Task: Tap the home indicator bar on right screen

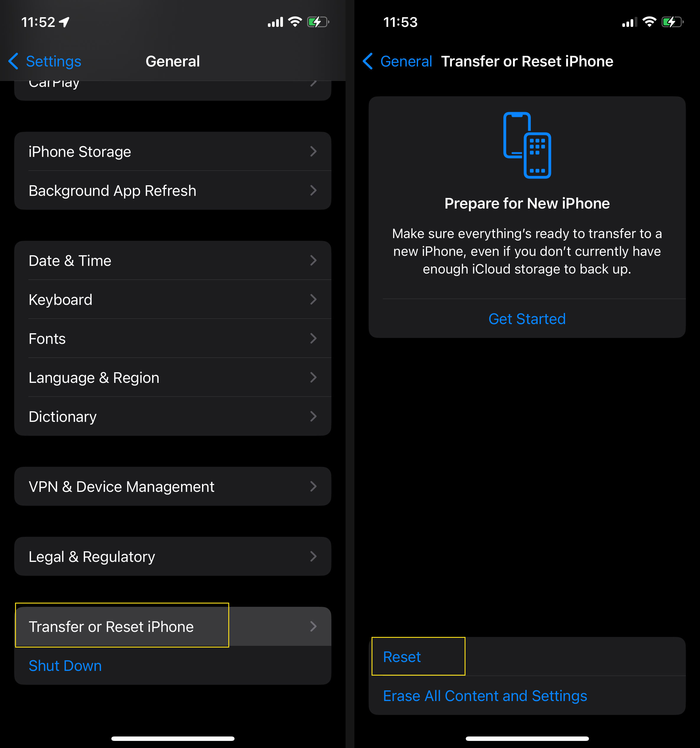Action: click(527, 739)
